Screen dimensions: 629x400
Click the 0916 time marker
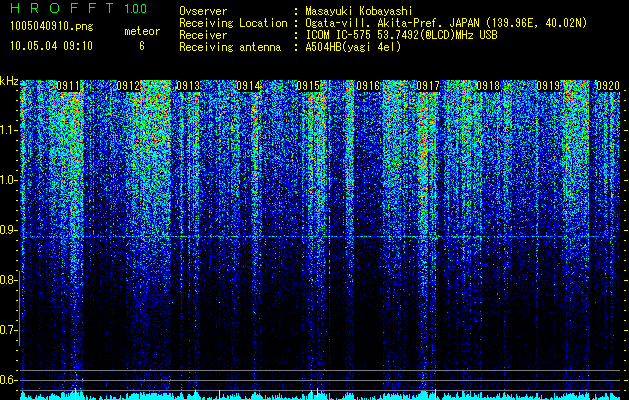coord(368,86)
